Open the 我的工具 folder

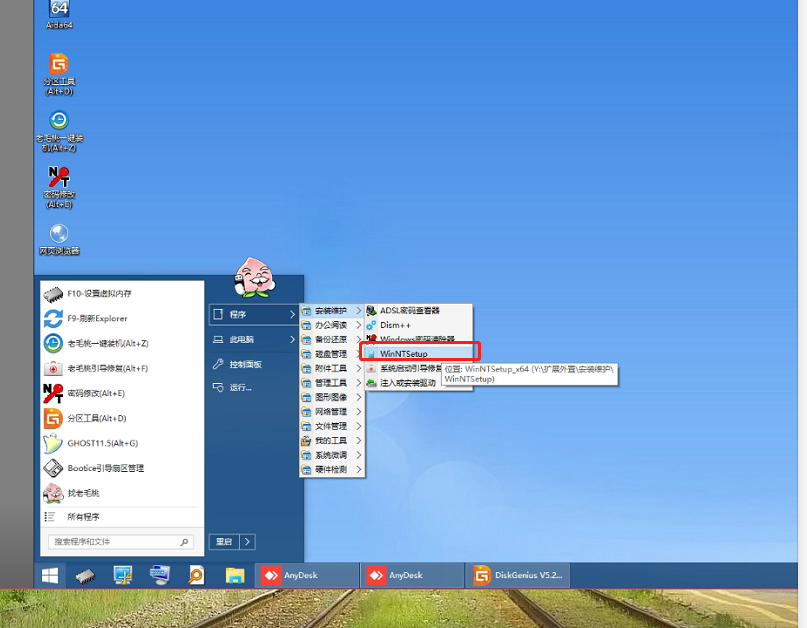[332, 441]
